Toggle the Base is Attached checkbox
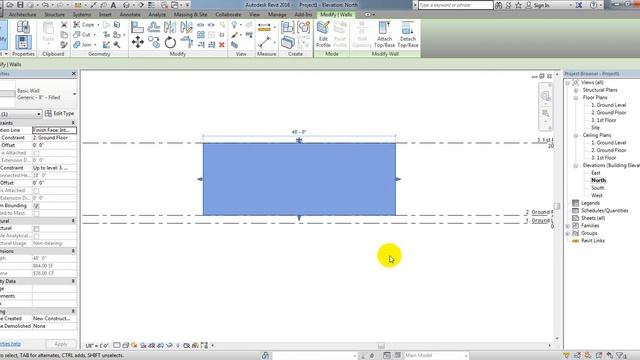Screen dimensions: 640x360 [36, 153]
